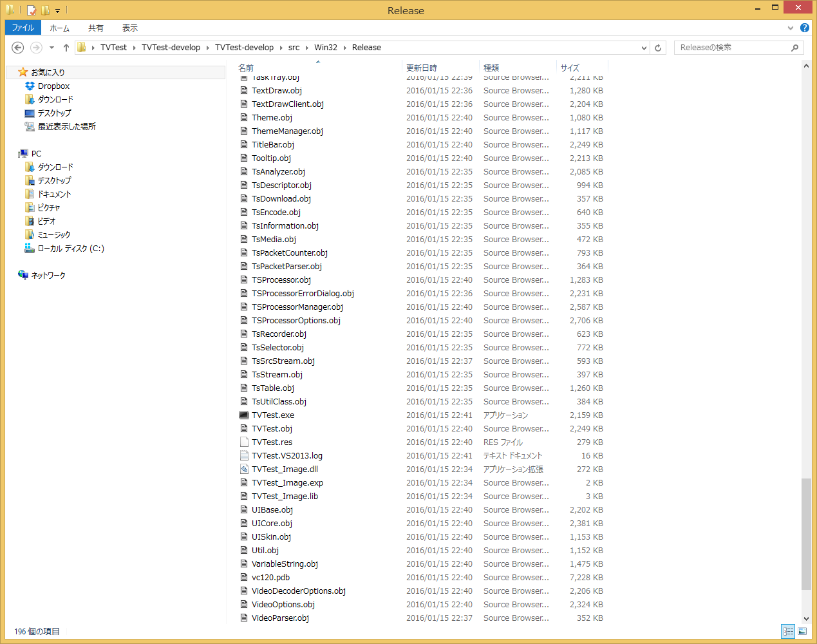This screenshot has width=817, height=644.
Task: Click the TVTest_Image.dll file icon
Action: tap(244, 469)
